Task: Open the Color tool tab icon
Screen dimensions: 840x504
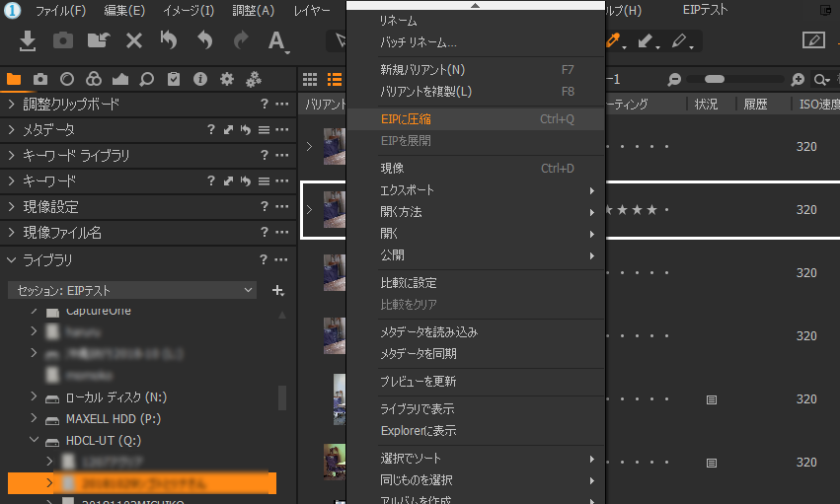Action: 94,79
